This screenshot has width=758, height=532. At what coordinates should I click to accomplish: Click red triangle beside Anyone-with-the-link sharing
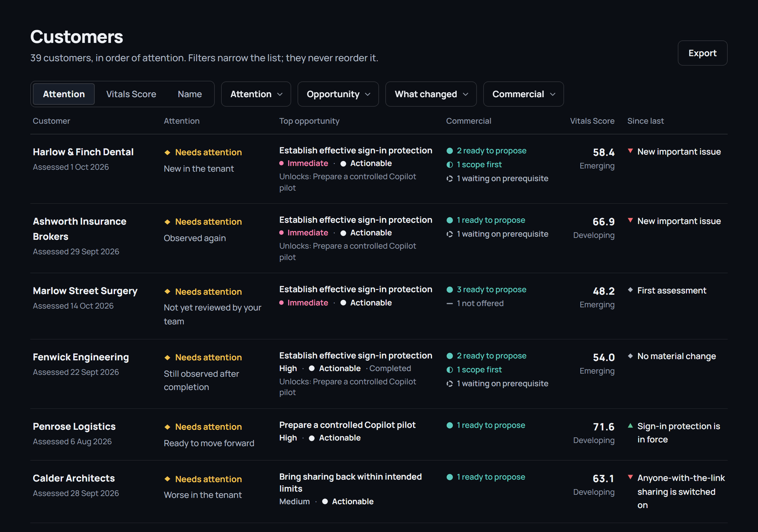[630, 477]
